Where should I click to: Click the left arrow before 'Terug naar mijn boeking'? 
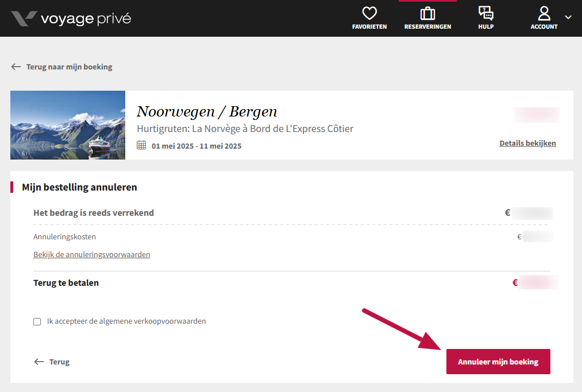(x=16, y=67)
